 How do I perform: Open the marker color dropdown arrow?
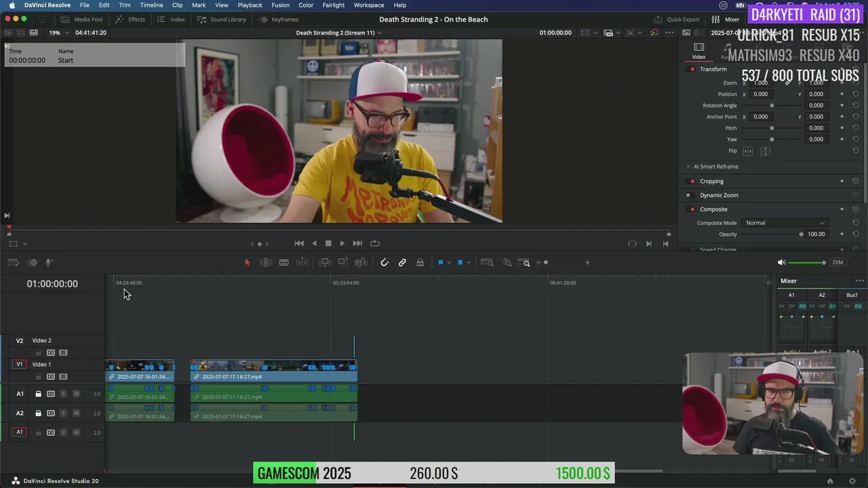click(x=468, y=263)
